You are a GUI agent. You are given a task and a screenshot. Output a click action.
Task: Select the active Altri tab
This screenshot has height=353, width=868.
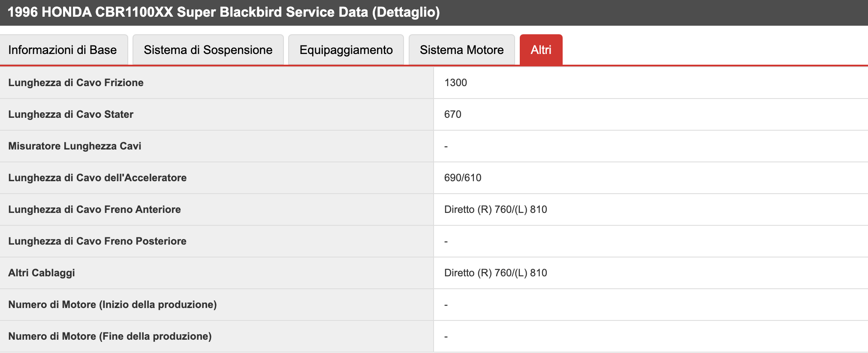[x=541, y=50]
